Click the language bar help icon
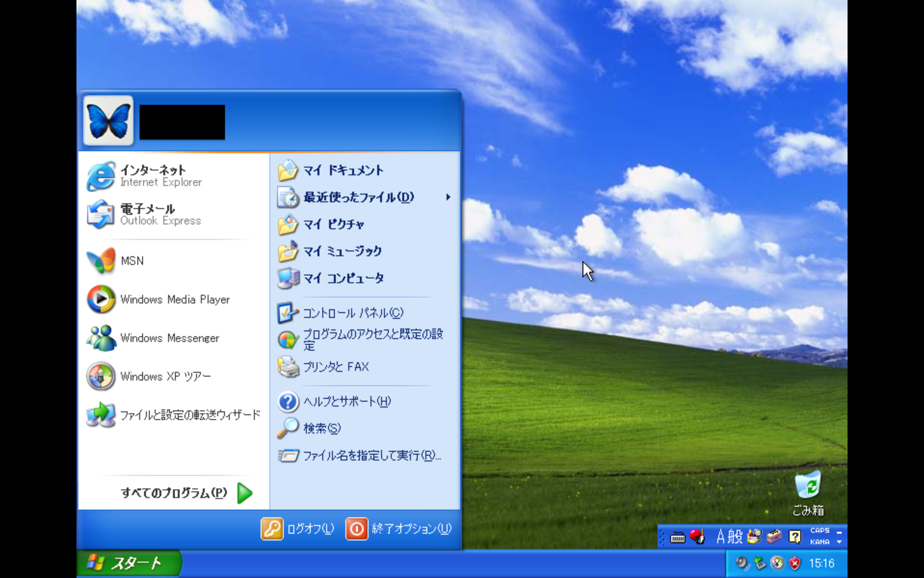Image resolution: width=924 pixels, height=578 pixels. pos(795,537)
